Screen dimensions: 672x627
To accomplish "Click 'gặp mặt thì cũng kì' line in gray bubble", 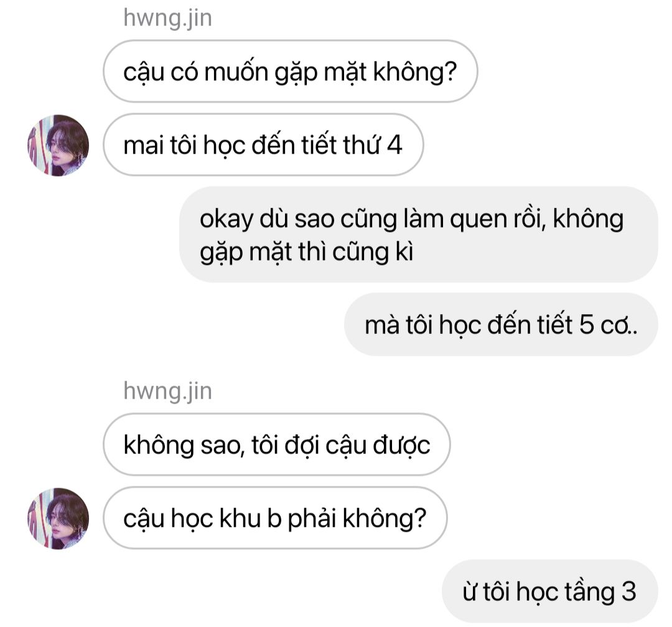I will pyautogui.click(x=306, y=252).
